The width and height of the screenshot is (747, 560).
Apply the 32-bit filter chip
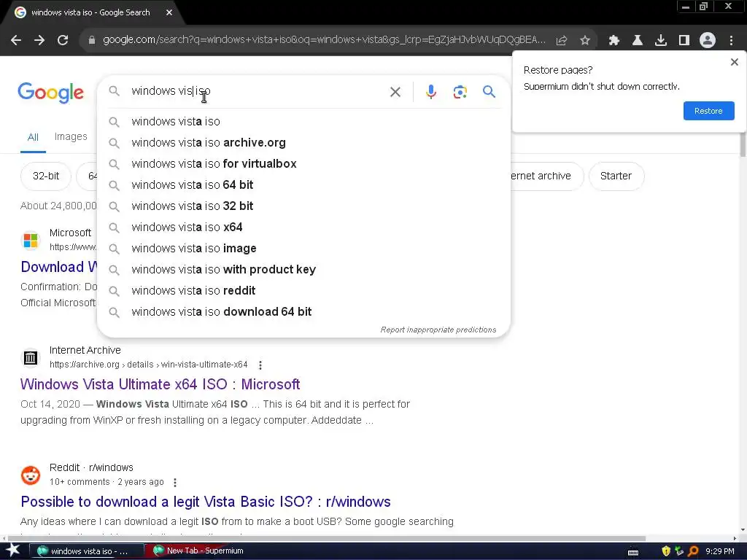pos(46,176)
